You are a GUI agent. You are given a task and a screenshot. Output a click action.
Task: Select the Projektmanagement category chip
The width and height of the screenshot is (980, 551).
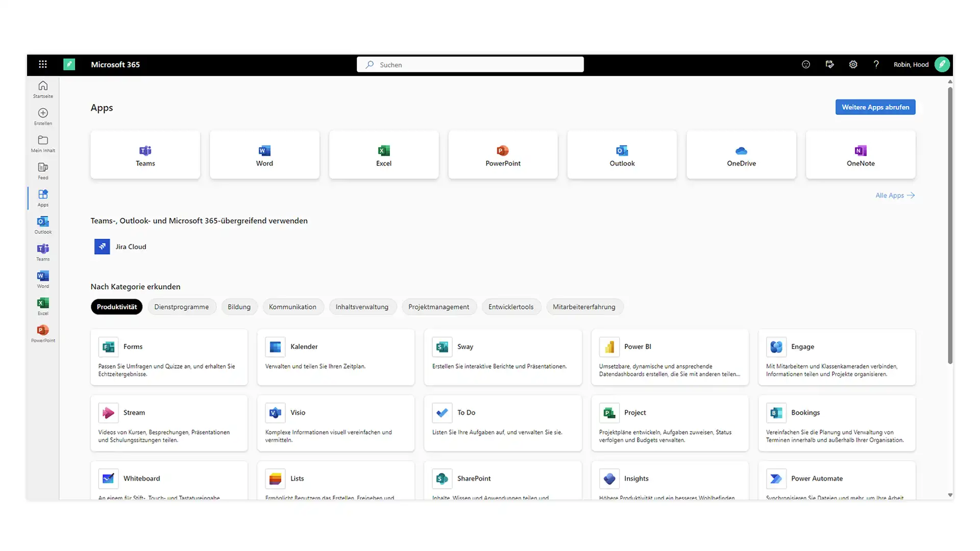click(439, 307)
